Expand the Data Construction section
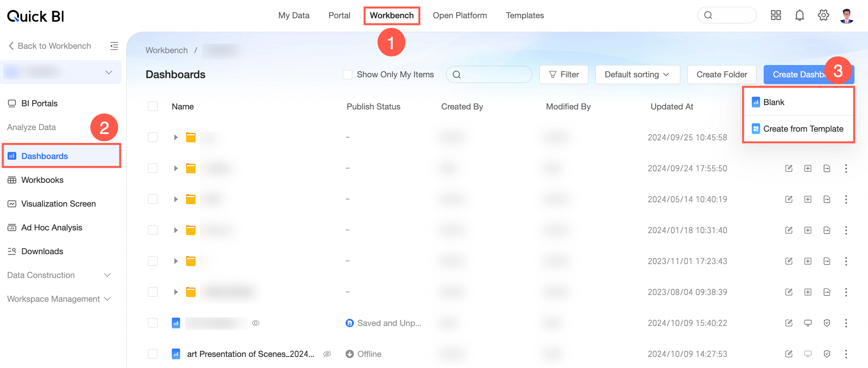 point(59,275)
